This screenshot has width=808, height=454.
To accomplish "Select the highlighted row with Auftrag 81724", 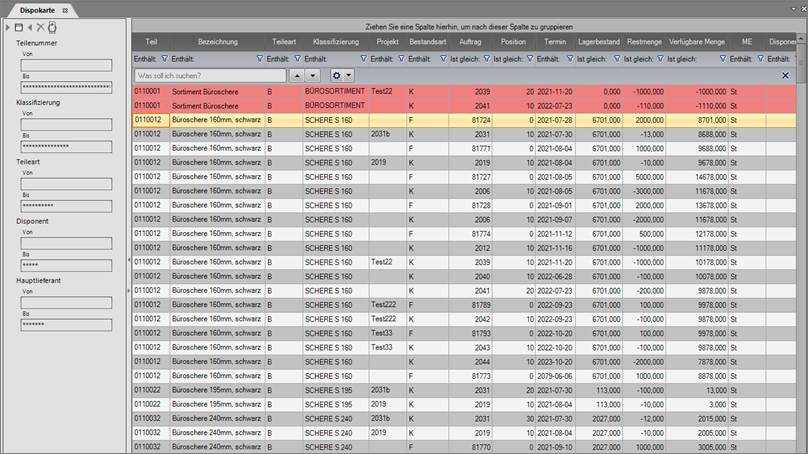I will pos(450,118).
